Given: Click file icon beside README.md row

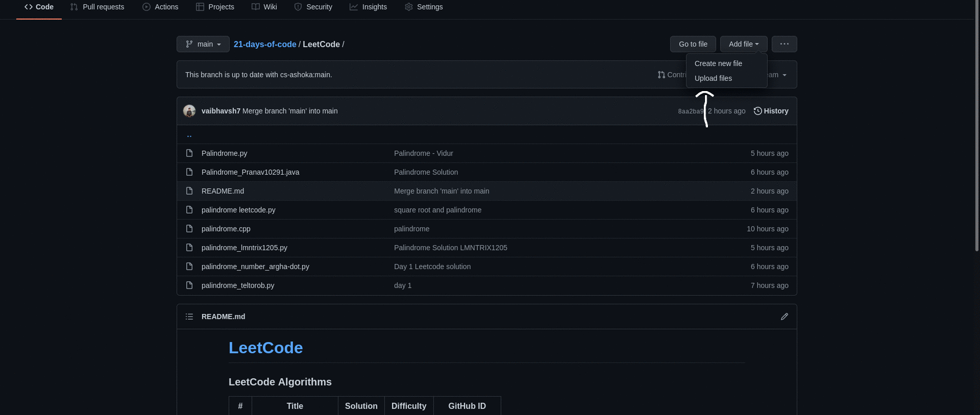Looking at the screenshot, I should (x=189, y=191).
